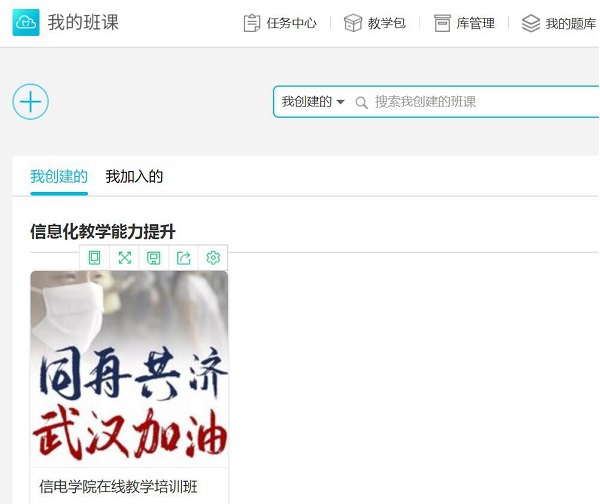The width and height of the screenshot is (600, 504).
Task: Click the 信息化教学能力提升 group heading
Action: pos(110,232)
